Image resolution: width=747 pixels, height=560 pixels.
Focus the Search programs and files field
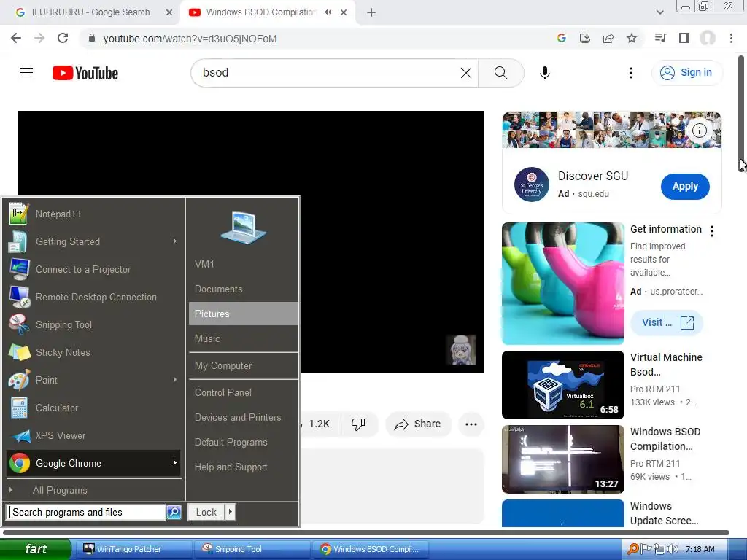point(87,512)
